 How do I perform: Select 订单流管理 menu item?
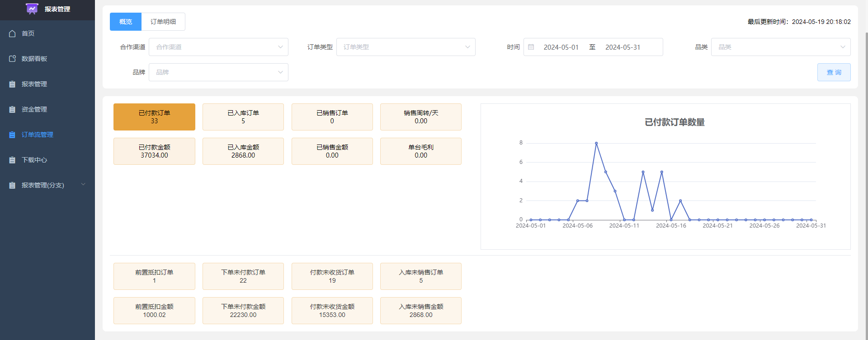tap(47, 135)
